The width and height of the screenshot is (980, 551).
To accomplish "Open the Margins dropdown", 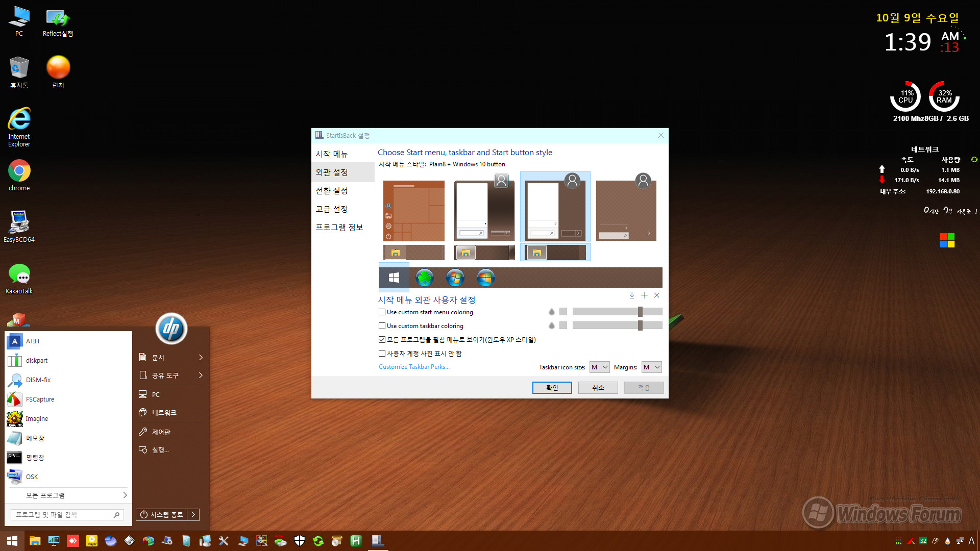I will pyautogui.click(x=651, y=367).
